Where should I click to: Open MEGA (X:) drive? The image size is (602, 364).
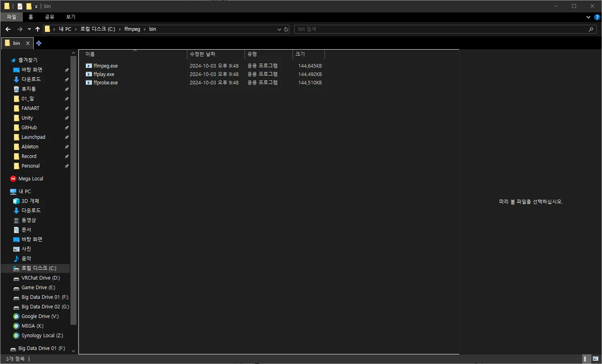pos(32,326)
